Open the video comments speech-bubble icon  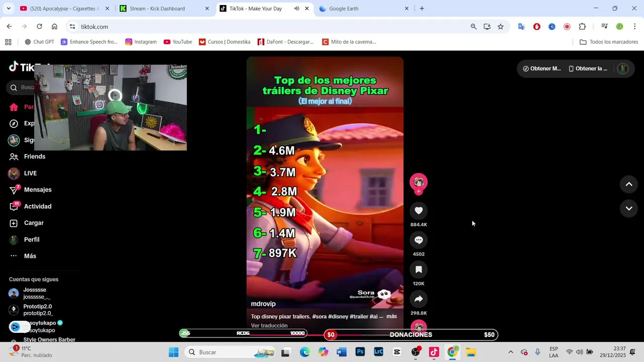pos(419,240)
